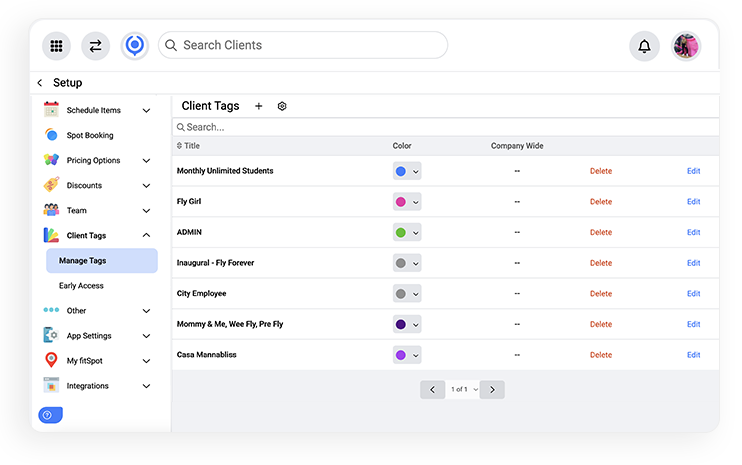Delete the ADMIN tag
Viewport: 742px width, 465px height.
[x=601, y=232]
